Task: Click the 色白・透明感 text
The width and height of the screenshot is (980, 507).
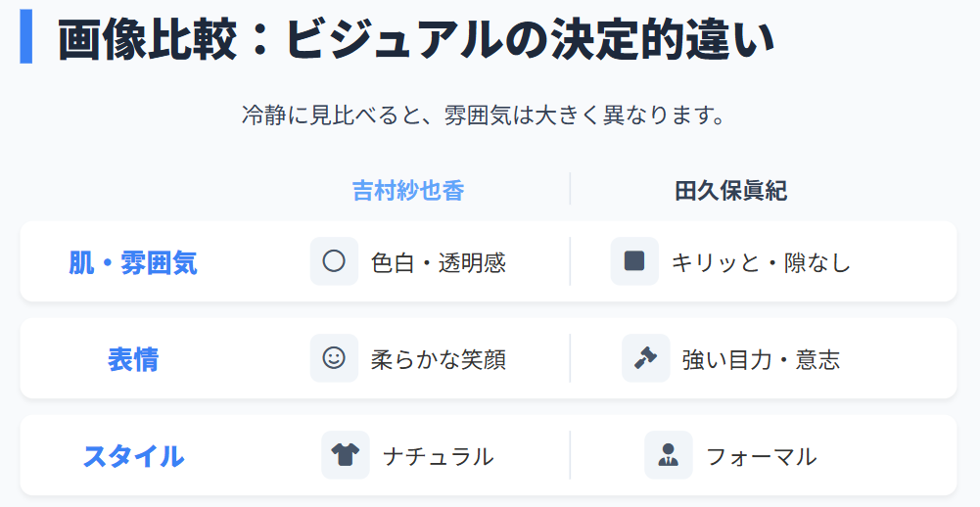Action: point(439,262)
